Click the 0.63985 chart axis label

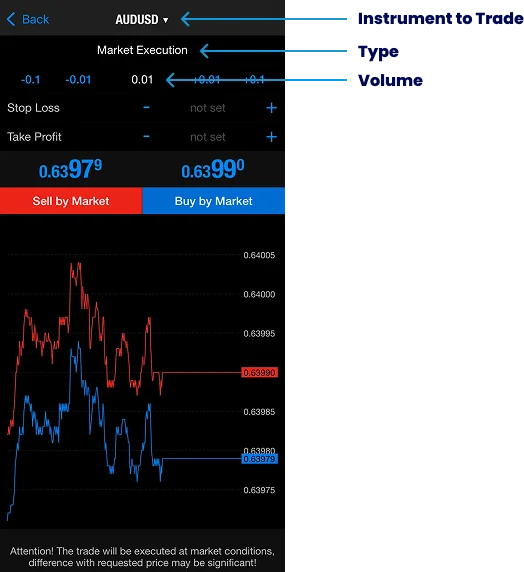pos(259,412)
